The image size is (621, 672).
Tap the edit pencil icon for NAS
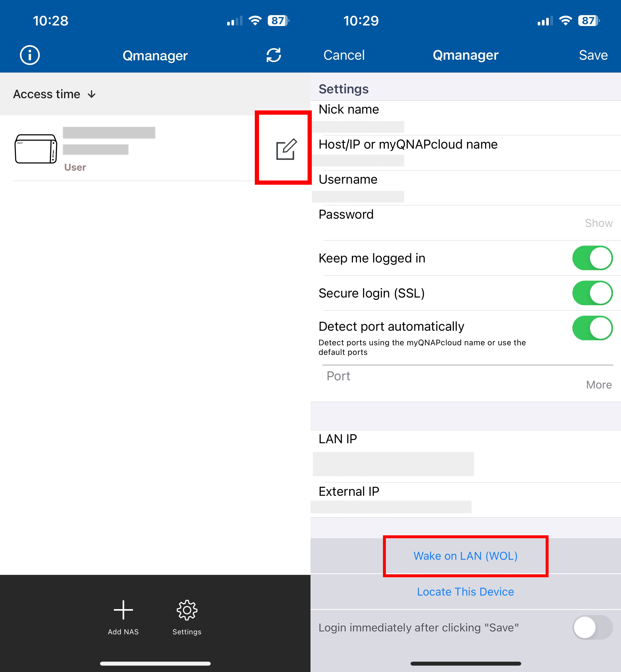click(286, 149)
